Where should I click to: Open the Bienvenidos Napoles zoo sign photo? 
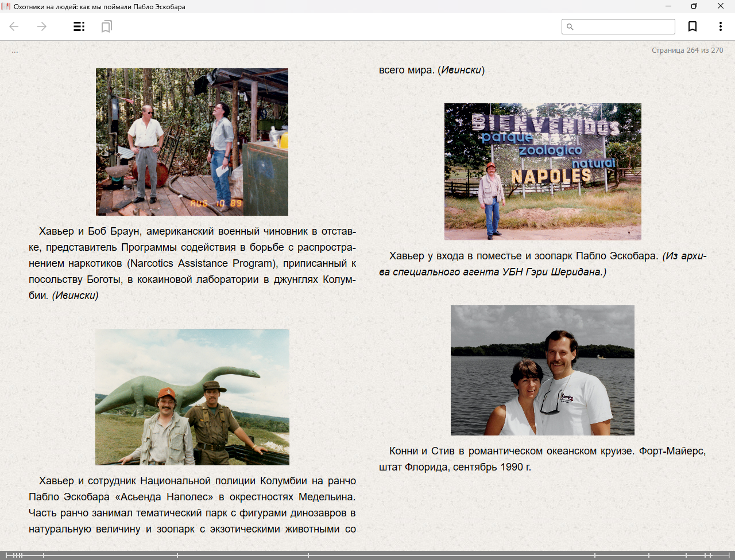click(x=542, y=171)
